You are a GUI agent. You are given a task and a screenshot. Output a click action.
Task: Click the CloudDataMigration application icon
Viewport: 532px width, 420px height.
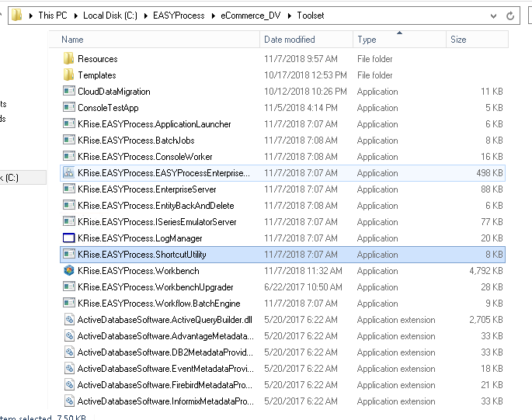click(x=69, y=91)
